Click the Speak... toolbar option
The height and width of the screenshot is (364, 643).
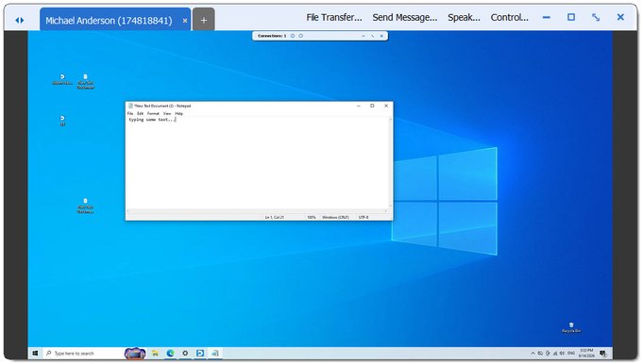coord(464,17)
